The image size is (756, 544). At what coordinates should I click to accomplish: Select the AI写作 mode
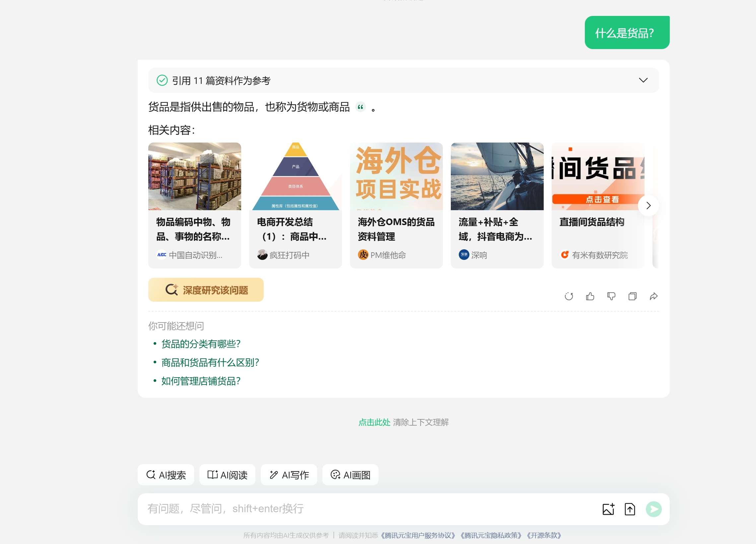click(x=289, y=475)
